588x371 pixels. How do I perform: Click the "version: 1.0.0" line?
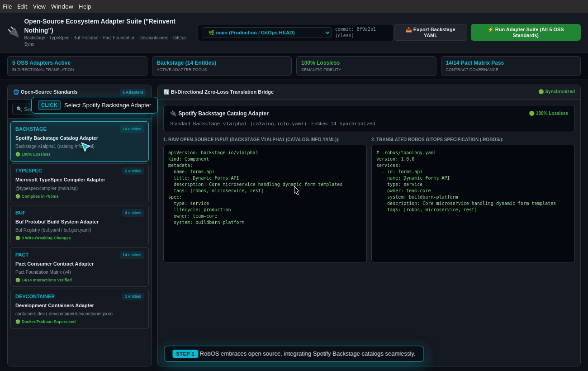(395, 159)
